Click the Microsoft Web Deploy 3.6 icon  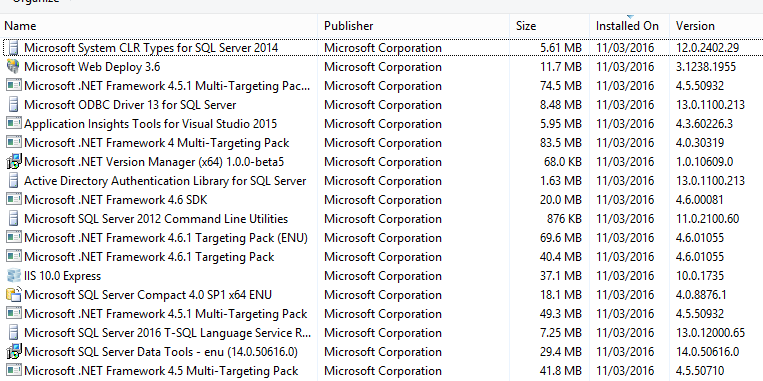point(14,67)
